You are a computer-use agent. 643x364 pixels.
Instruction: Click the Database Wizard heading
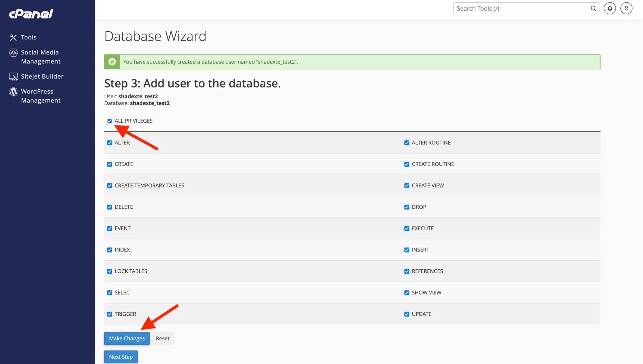click(x=155, y=36)
